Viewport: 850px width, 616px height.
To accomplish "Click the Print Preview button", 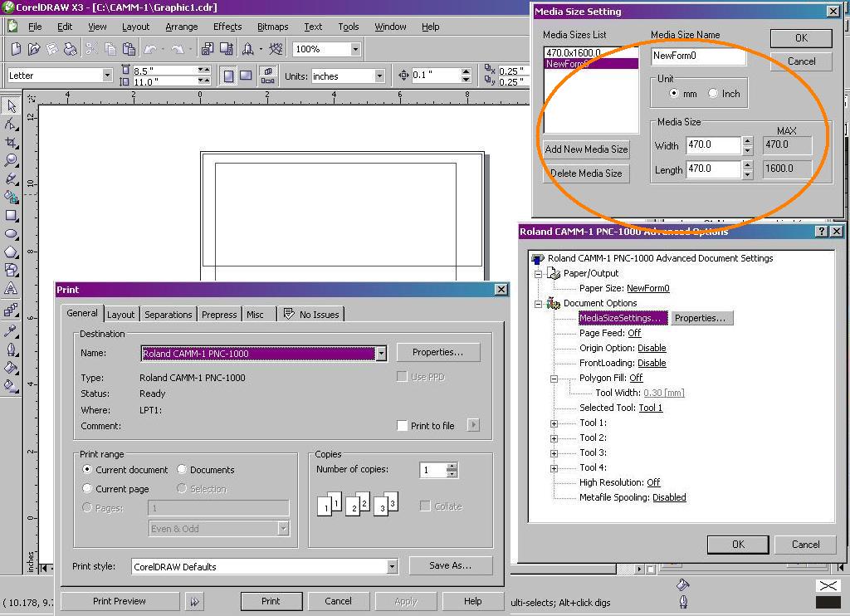I will point(120,601).
